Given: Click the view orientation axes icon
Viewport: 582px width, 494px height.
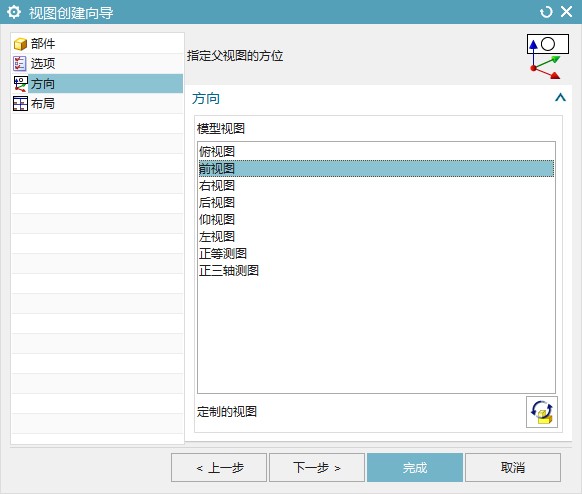Looking at the screenshot, I should pos(547,57).
